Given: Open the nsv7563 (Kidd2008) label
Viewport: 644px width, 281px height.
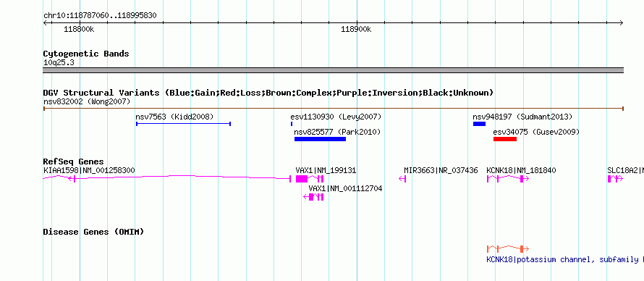Looking at the screenshot, I should (x=174, y=117).
